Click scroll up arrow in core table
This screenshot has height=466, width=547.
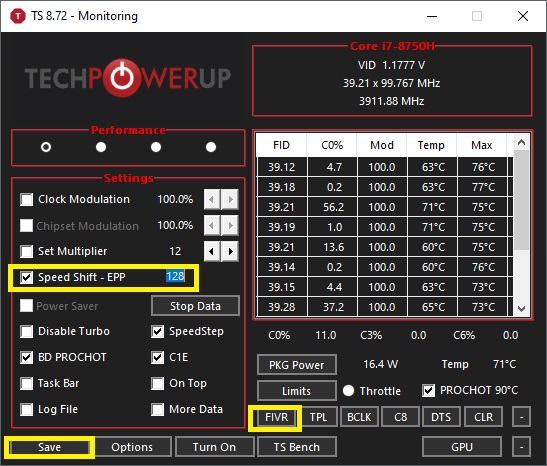[x=522, y=142]
